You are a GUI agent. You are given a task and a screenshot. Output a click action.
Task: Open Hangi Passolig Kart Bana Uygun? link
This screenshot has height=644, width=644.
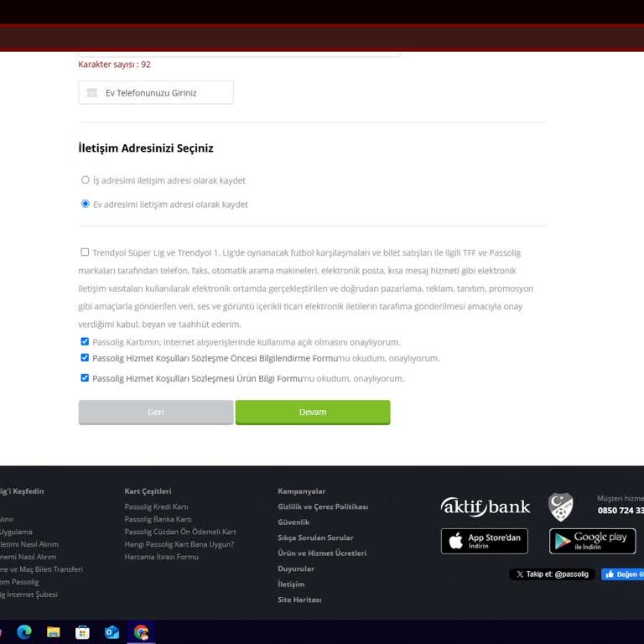[x=179, y=544]
